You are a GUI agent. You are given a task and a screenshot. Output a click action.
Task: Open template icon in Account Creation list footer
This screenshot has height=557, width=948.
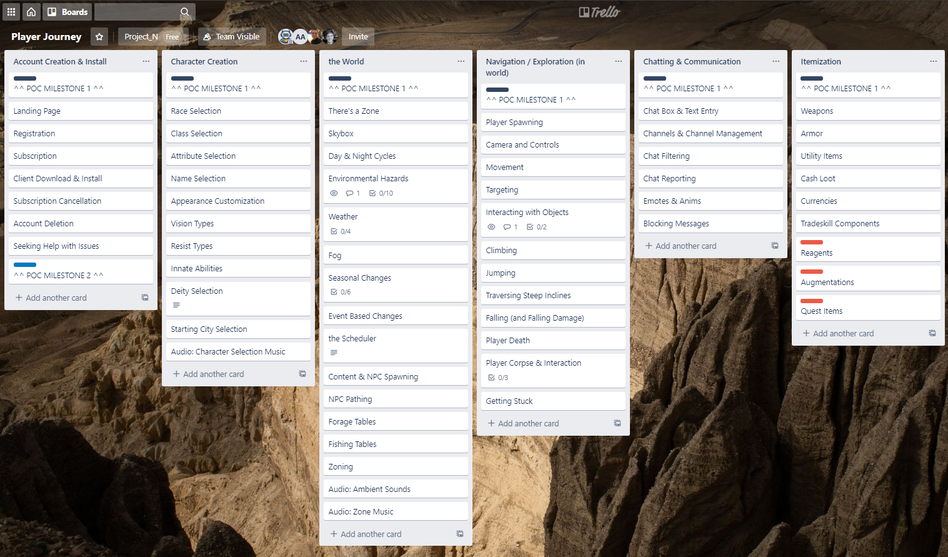(145, 298)
